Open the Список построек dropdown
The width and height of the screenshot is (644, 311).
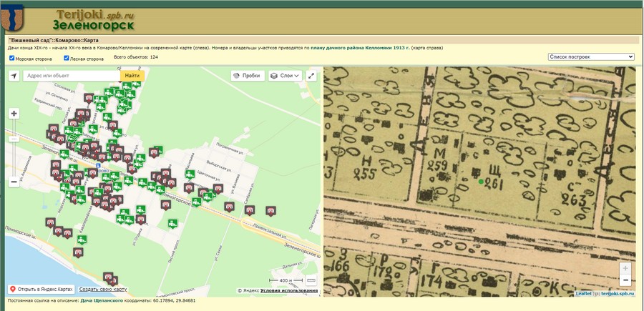pos(591,56)
